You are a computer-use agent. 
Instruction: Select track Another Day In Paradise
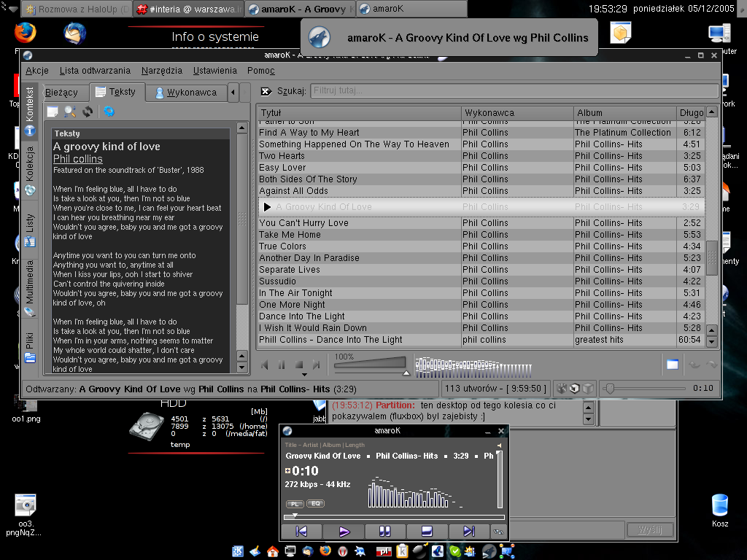click(481, 257)
